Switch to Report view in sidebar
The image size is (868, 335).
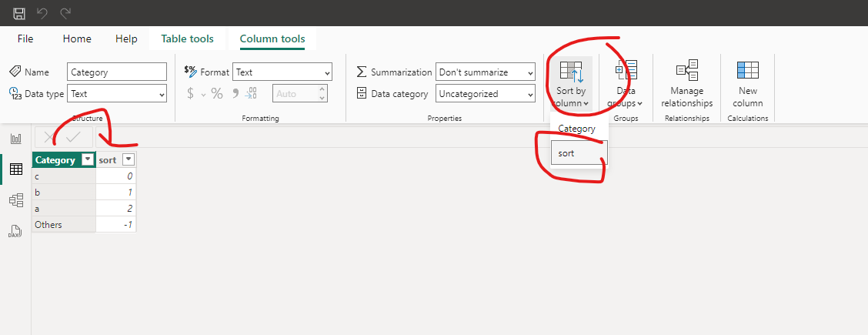(x=16, y=139)
